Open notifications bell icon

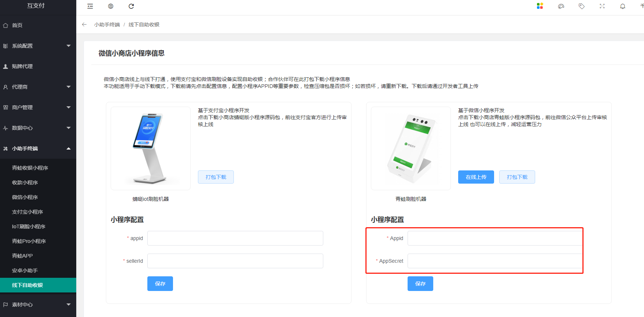pos(623,6)
